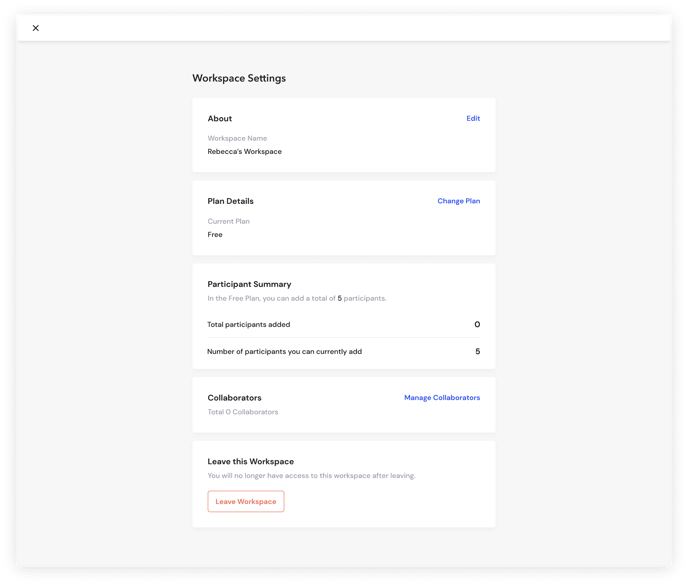This screenshot has height=585, width=688.
Task: Click the Leave this Workspace heading
Action: click(x=251, y=462)
